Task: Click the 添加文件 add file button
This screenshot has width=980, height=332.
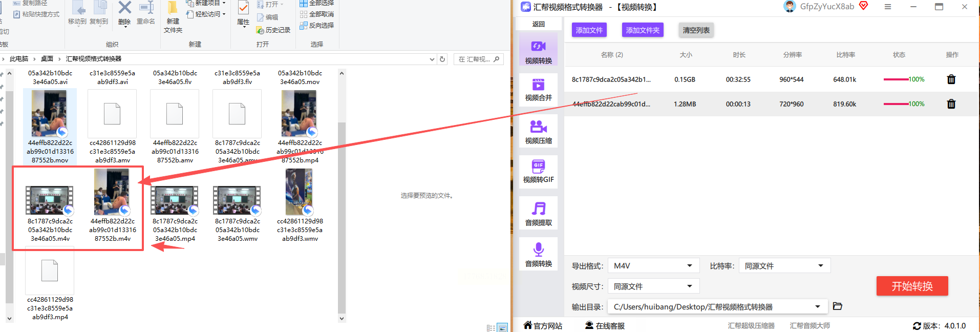Action: (x=589, y=30)
